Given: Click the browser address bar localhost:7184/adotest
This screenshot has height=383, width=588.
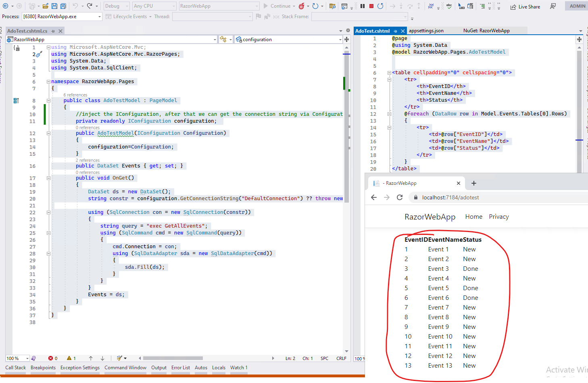Looking at the screenshot, I should coord(450,197).
